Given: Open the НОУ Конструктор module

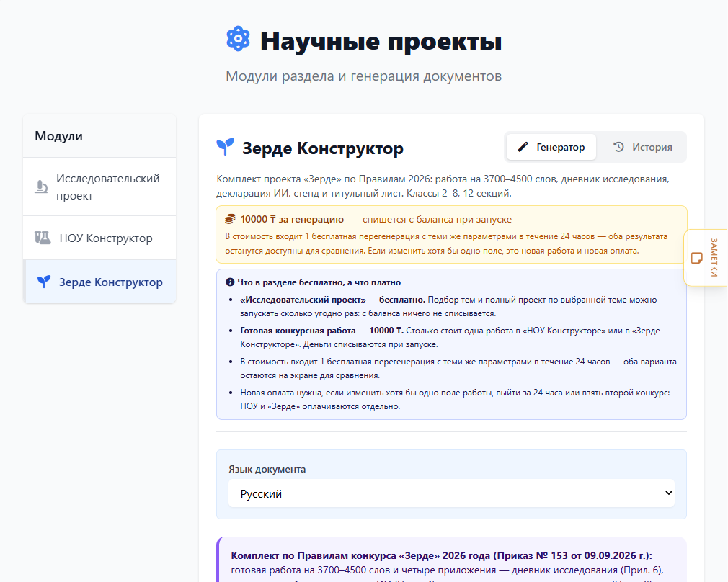Looking at the screenshot, I should click(99, 238).
